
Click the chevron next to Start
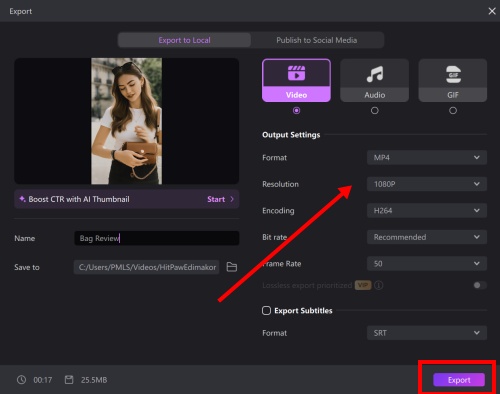pyautogui.click(x=232, y=199)
